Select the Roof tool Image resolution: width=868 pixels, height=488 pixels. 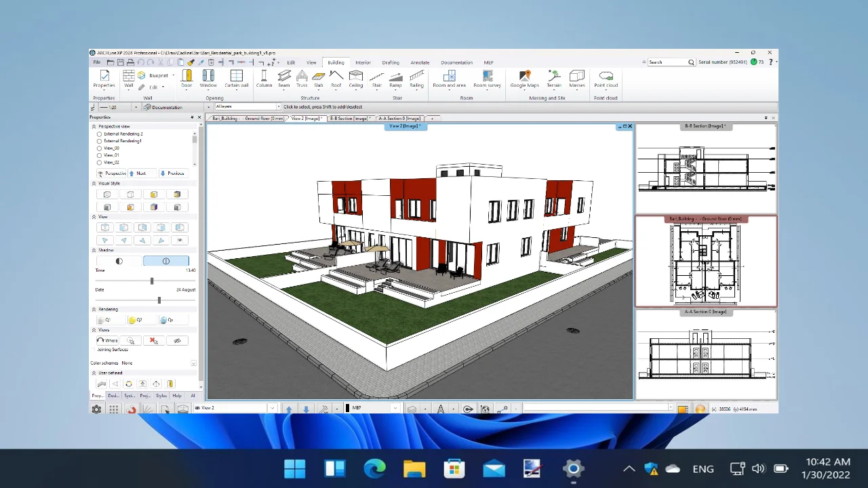click(336, 79)
